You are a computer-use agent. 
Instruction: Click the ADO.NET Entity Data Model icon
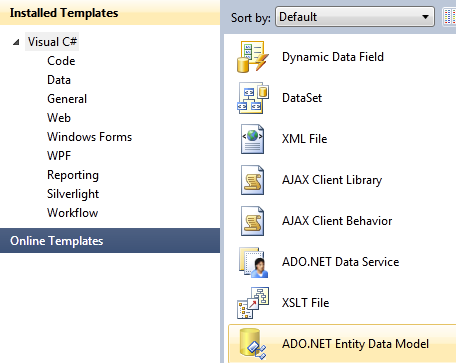click(253, 344)
